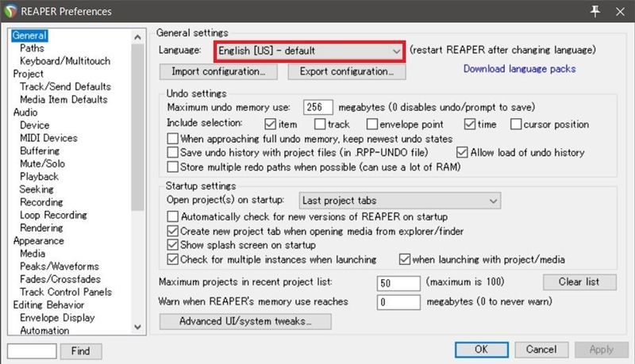Pin the REAPER Preferences window
This screenshot has width=635, height=364.
point(595,11)
